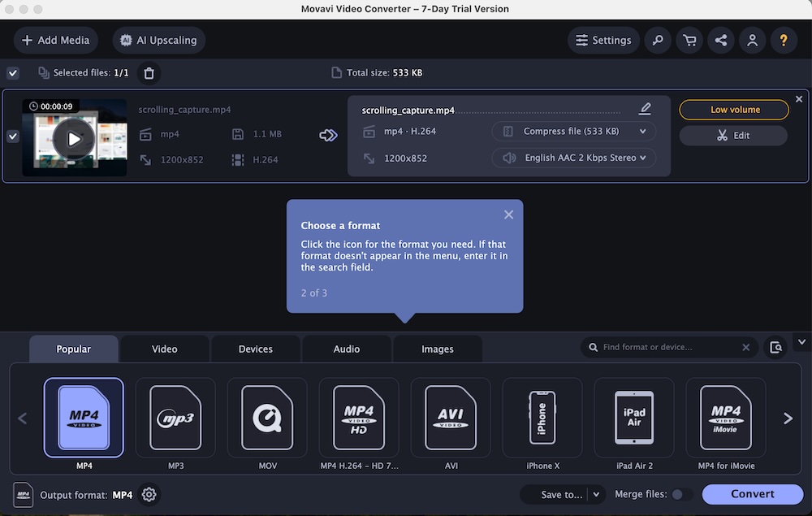This screenshot has height=516, width=812.
Task: Click the search magnifier icon in top toolbar
Action: point(658,40)
